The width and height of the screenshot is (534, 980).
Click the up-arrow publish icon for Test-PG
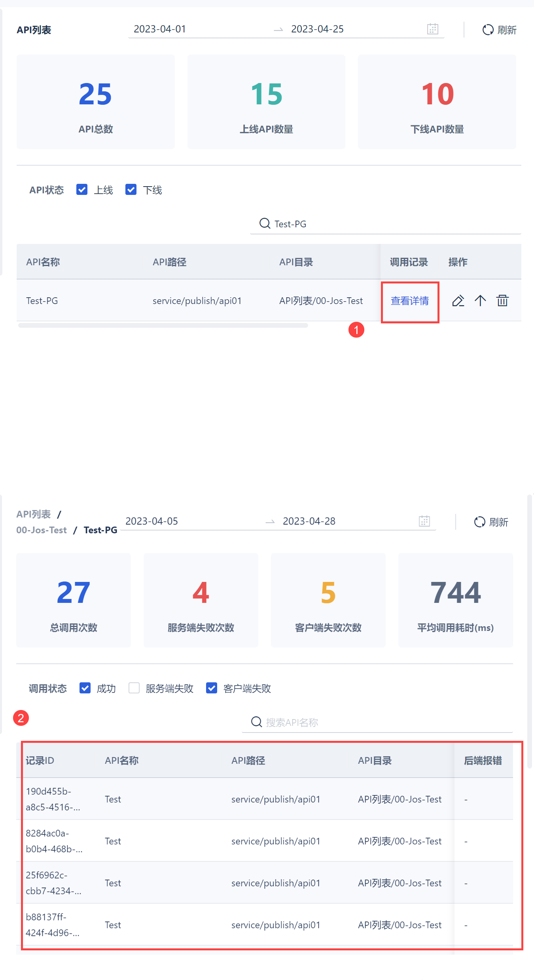(x=480, y=301)
